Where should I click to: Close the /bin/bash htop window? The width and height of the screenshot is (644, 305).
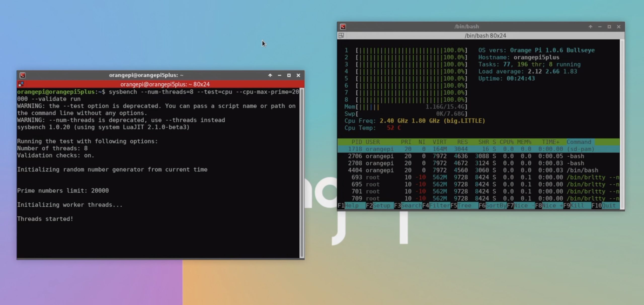pos(619,27)
